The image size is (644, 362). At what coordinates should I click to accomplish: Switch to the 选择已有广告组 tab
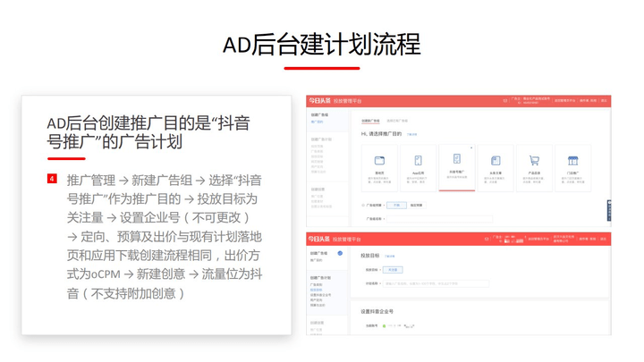pos(398,120)
